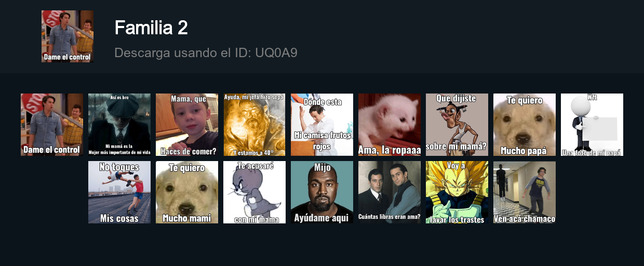The width and height of the screenshot is (644, 266).
Task: Click the Familia 2 pack cover image
Action: (x=68, y=36)
